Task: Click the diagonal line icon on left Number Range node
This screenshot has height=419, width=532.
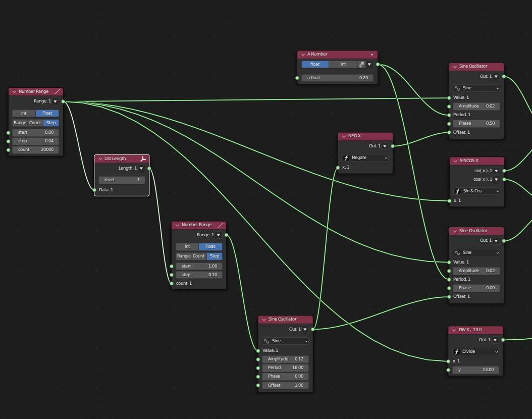Action: click(58, 91)
